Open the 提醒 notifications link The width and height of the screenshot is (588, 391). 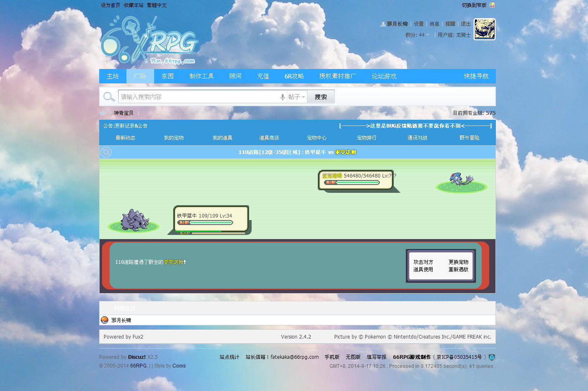[450, 24]
